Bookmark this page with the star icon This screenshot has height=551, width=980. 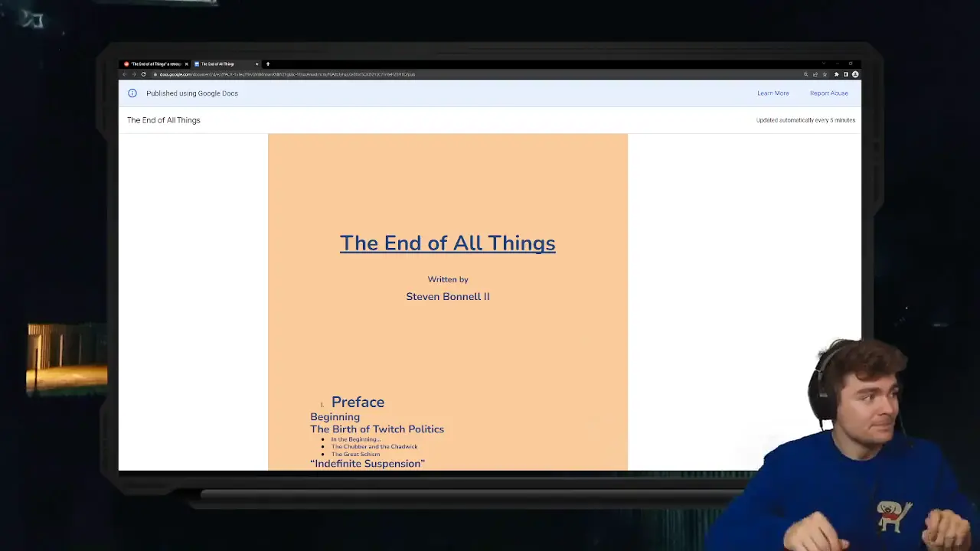tap(825, 74)
